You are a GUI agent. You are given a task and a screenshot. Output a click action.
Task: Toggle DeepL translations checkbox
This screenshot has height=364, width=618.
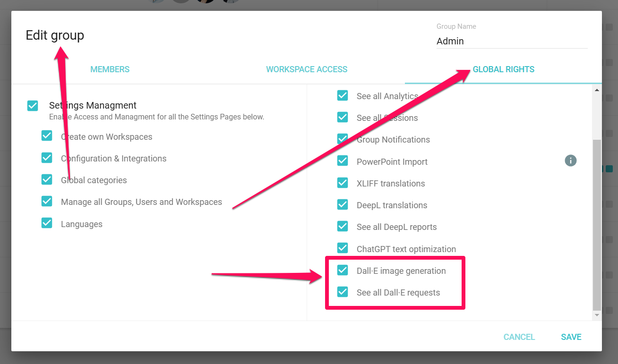pyautogui.click(x=343, y=204)
